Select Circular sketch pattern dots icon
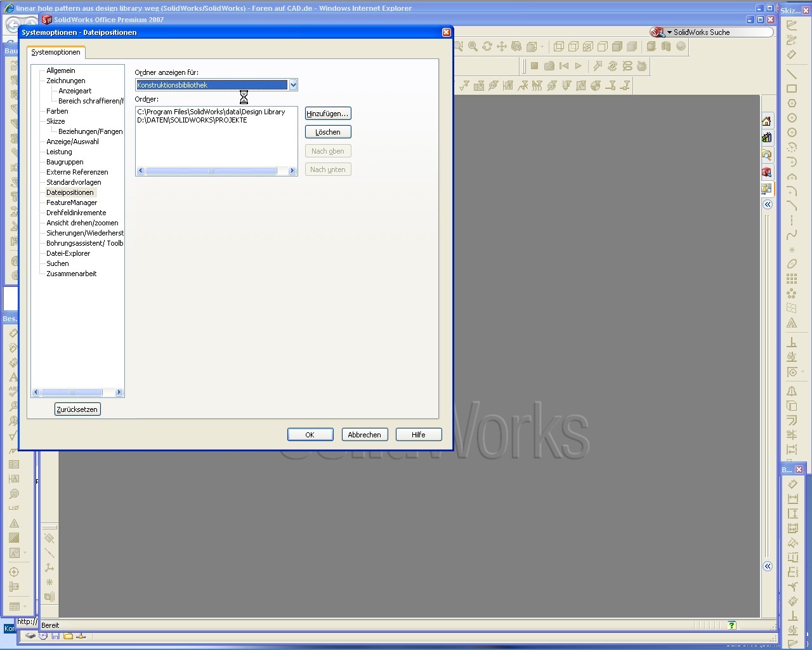The width and height of the screenshot is (812, 650). tap(792, 293)
